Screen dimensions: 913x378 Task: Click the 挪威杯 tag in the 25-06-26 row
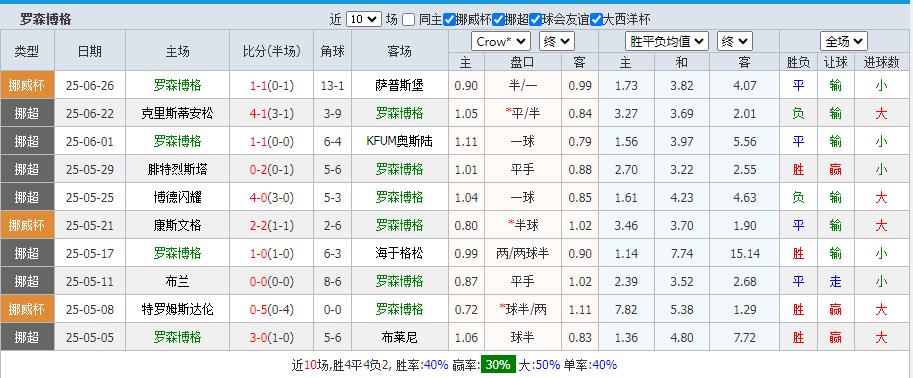(x=27, y=85)
